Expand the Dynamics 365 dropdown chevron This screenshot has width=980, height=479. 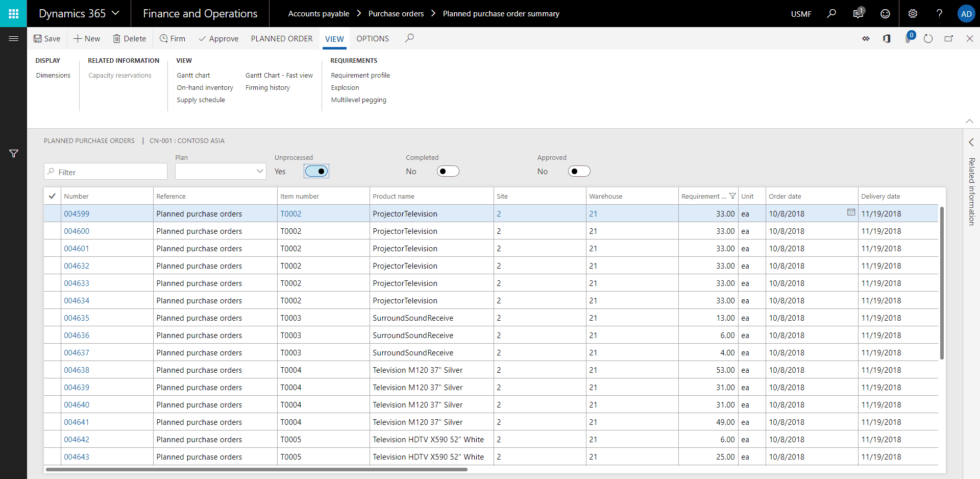coord(116,13)
